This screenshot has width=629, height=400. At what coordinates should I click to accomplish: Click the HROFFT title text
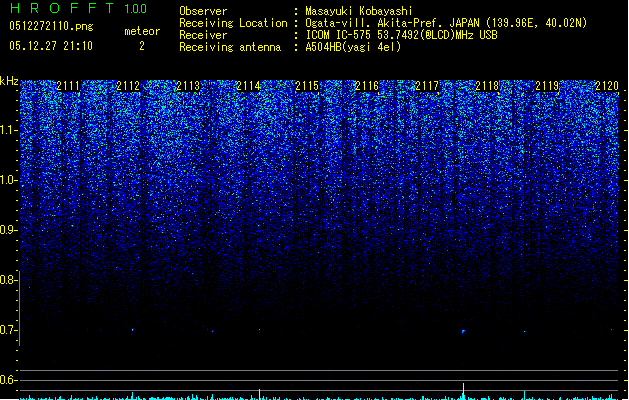(x=62, y=8)
